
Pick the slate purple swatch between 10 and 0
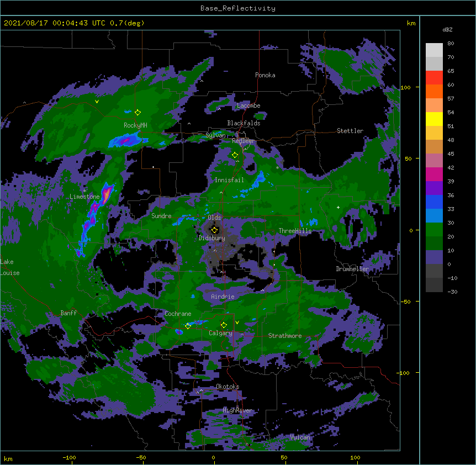coord(434,257)
